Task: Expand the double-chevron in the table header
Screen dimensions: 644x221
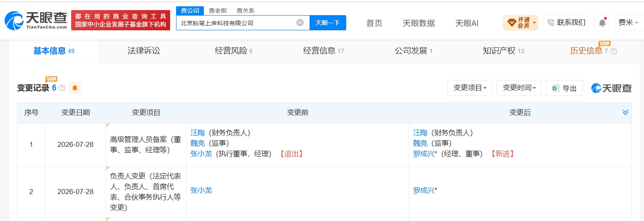Action: 625,112
